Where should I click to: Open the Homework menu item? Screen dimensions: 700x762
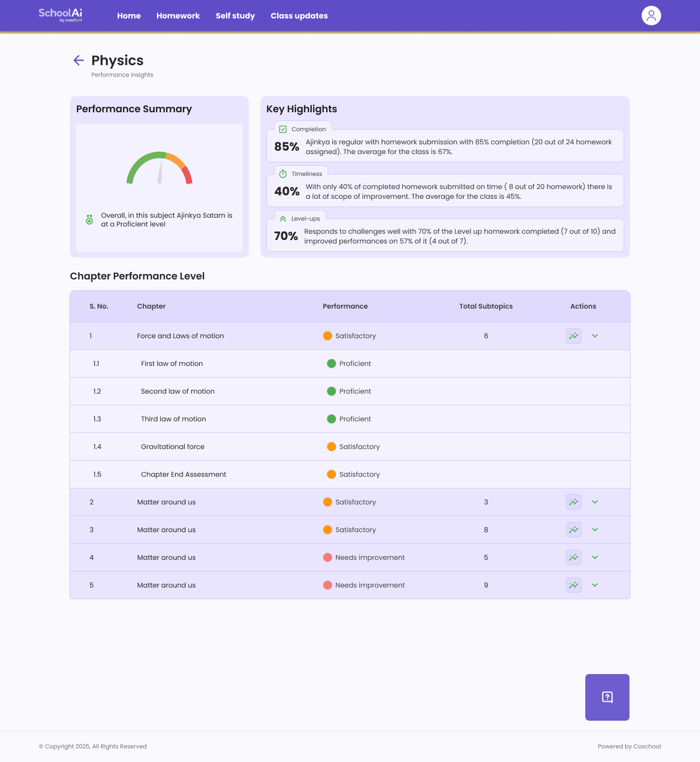coord(178,16)
